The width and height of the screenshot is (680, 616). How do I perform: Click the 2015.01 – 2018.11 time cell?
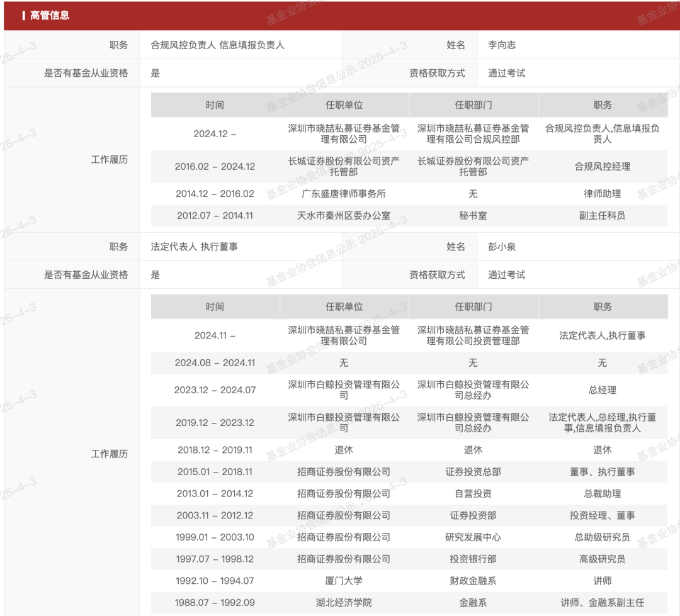click(215, 472)
